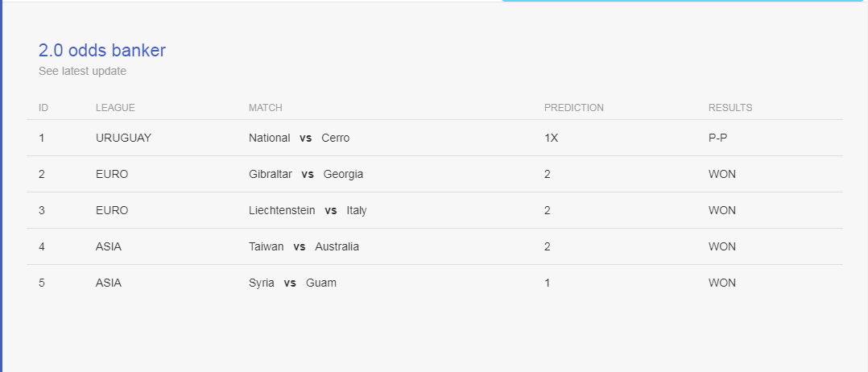Click WON result for Syria vs Guam
This screenshot has width=868, height=372.
(x=721, y=283)
